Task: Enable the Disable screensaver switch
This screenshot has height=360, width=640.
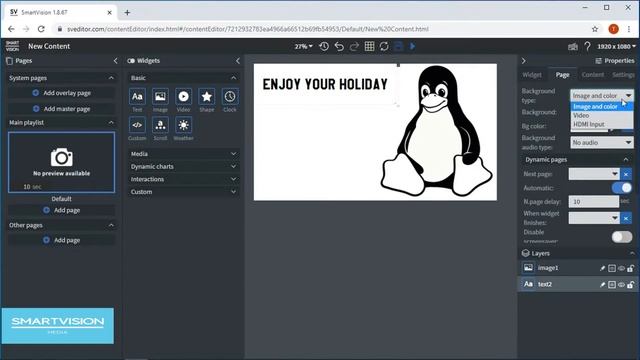Action: (622, 237)
